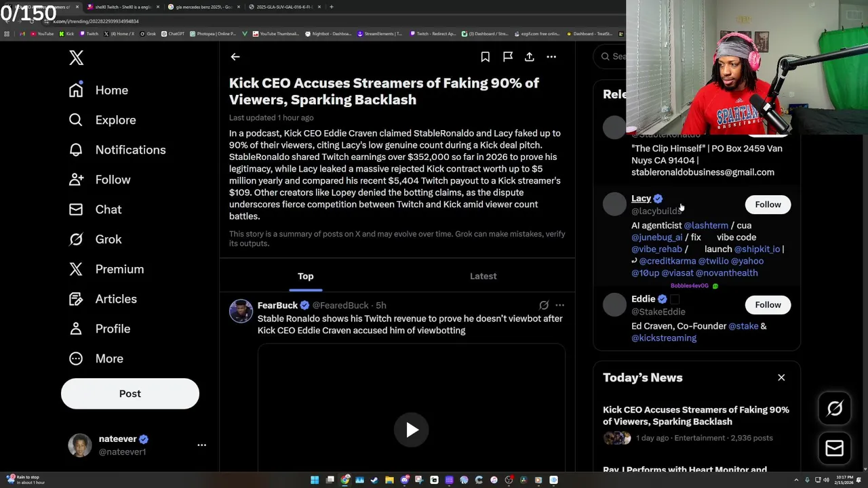
Task: Open a new browser tab with plus button
Action: click(x=331, y=7)
